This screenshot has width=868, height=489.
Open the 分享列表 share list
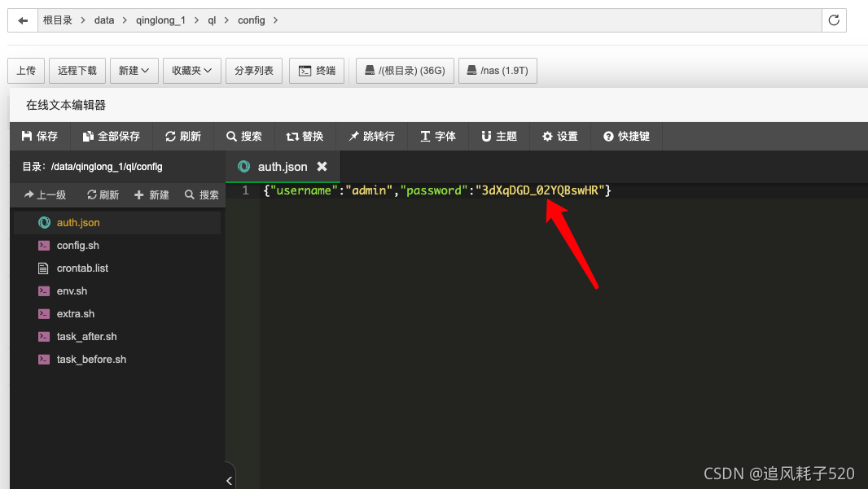coord(253,70)
